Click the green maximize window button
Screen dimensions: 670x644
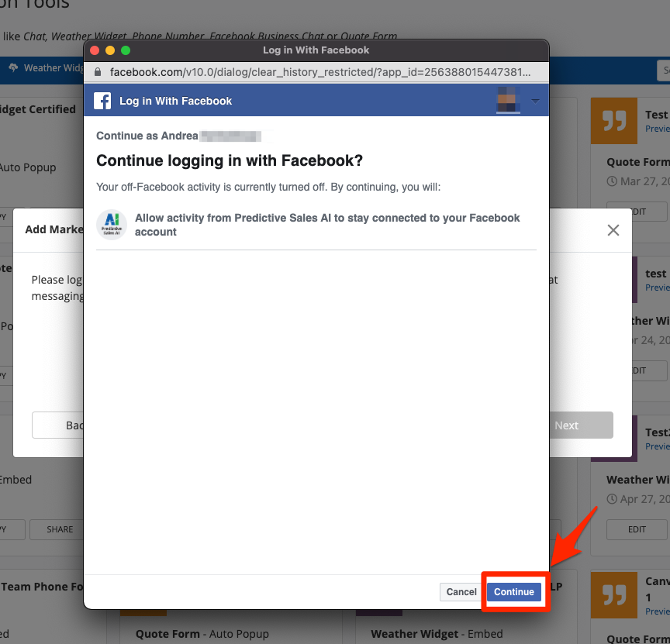[x=126, y=50]
